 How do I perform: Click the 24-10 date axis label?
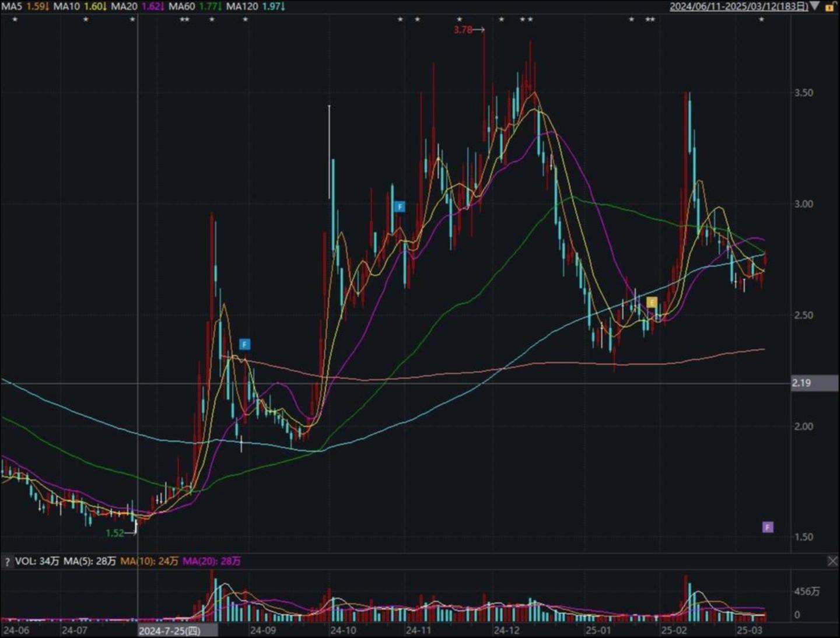343,630
